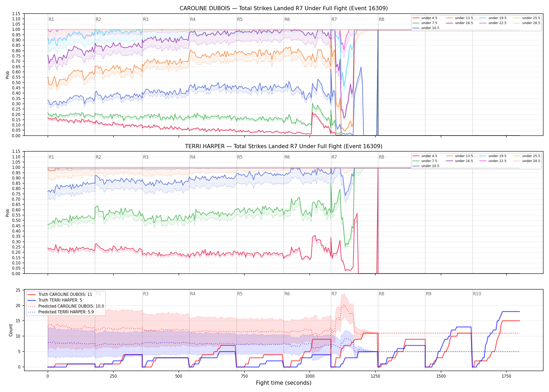Select 'Predicted TERRI HARPER: 5.9' legend entry
This screenshot has height=392, width=549.
(x=61, y=312)
